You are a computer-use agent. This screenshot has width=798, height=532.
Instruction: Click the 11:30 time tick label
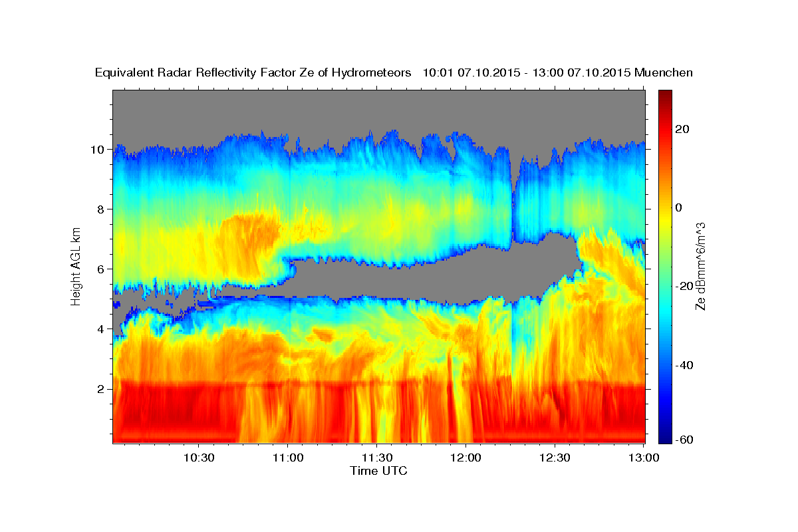(x=376, y=458)
